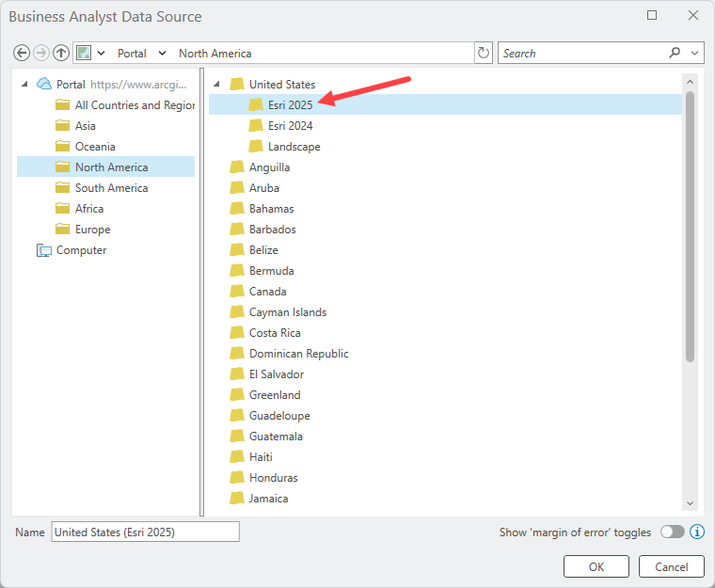Click the Name input field

tap(146, 532)
